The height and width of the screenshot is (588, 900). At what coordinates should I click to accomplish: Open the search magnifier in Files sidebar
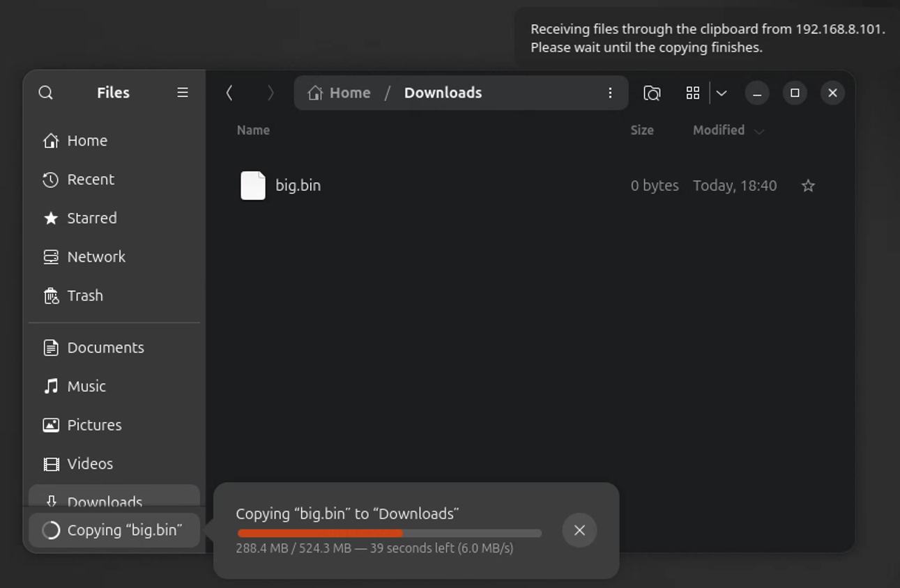tap(46, 93)
